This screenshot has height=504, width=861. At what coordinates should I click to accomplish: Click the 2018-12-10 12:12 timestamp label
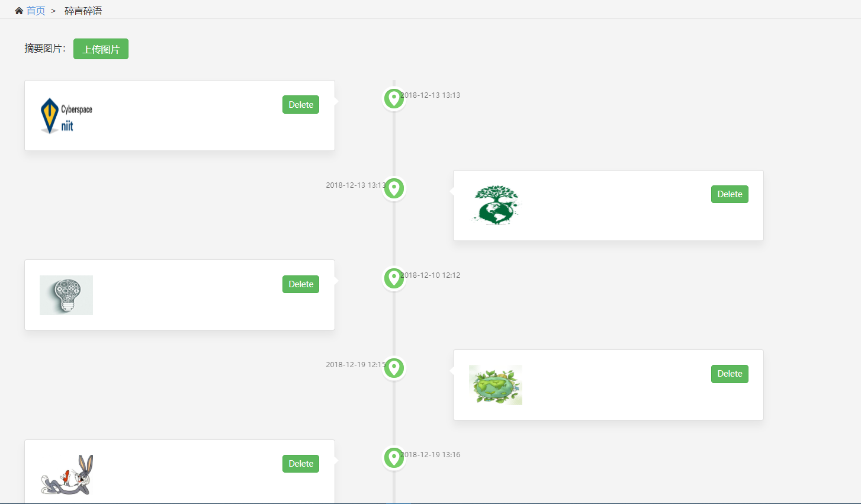pos(432,275)
